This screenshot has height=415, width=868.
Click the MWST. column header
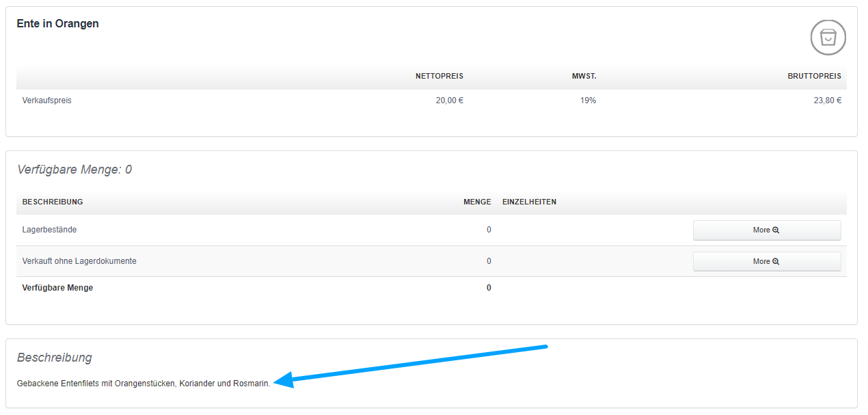click(584, 76)
